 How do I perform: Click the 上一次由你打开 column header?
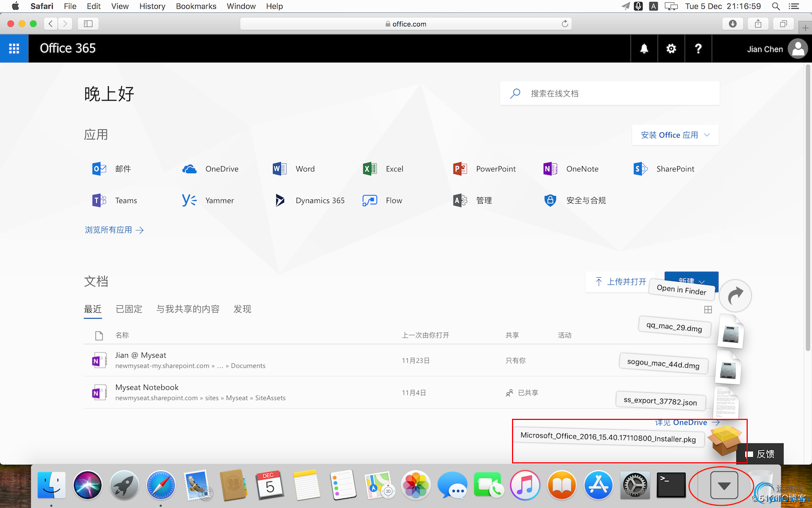425,335
